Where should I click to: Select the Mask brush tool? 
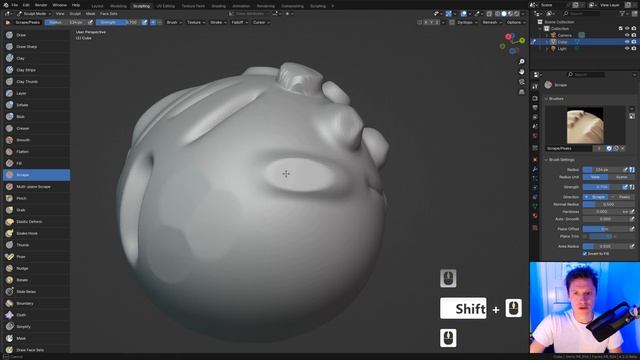[x=36, y=338]
